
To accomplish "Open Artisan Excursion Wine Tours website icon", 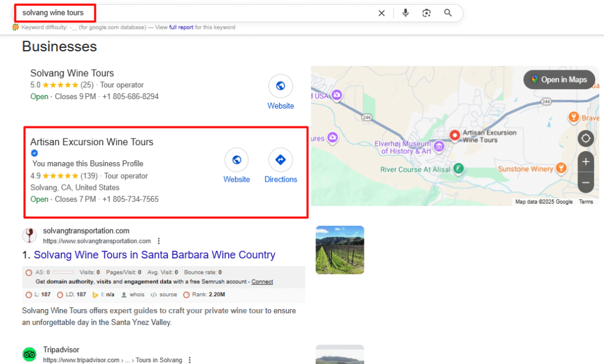I will [x=237, y=160].
